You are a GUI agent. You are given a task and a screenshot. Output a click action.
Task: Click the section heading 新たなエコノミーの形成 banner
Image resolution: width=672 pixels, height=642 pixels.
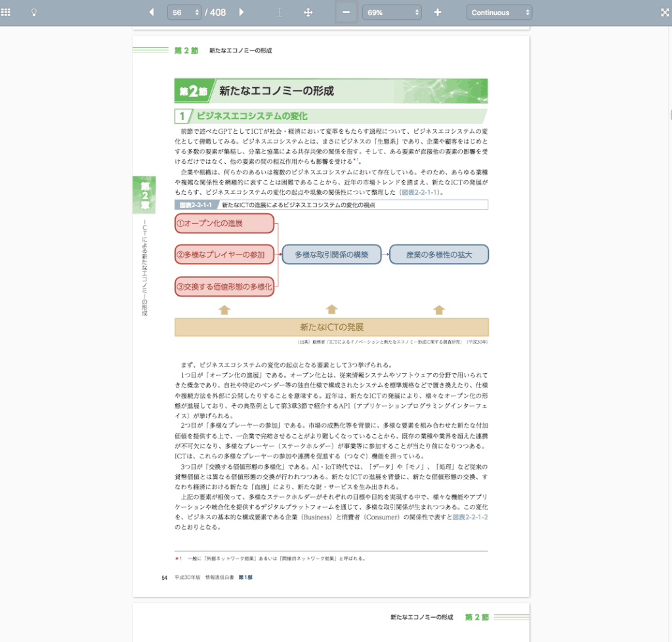pos(331,90)
